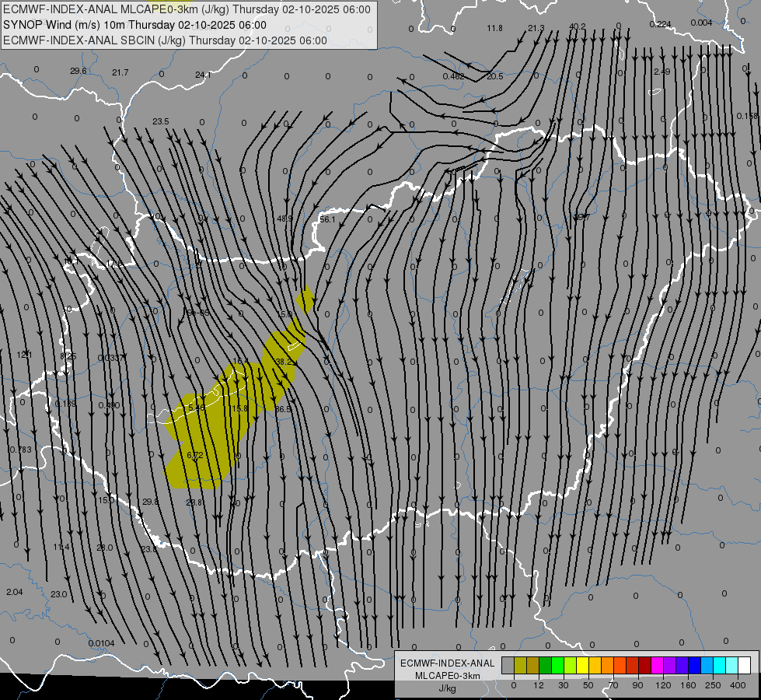
Task: Click the map value 11.8
Action: point(494,28)
